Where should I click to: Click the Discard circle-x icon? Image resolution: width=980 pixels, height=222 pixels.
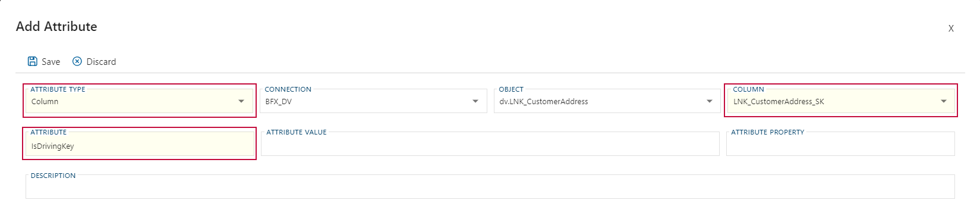pyautogui.click(x=77, y=61)
